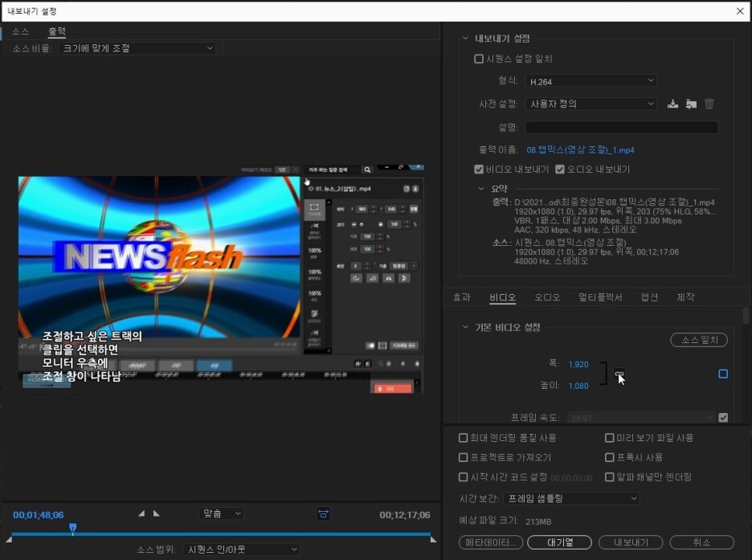Toggle the width-height link icon
Screen dimensions: 752x560
(x=619, y=374)
